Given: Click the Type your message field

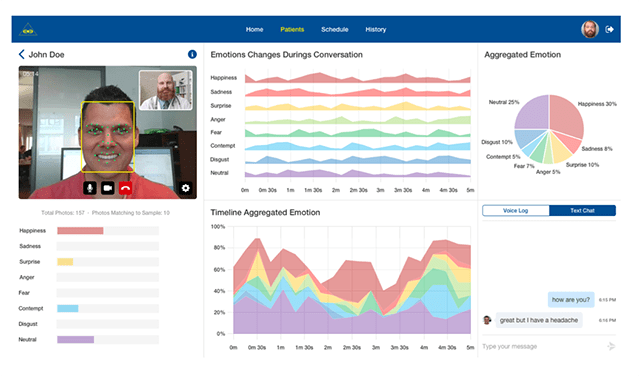Looking at the screenshot, I should (543, 347).
